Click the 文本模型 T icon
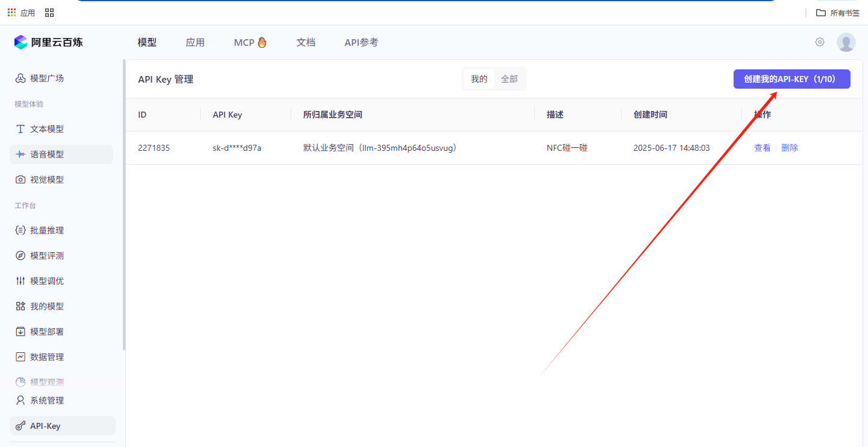The width and height of the screenshot is (868, 447). coord(20,129)
